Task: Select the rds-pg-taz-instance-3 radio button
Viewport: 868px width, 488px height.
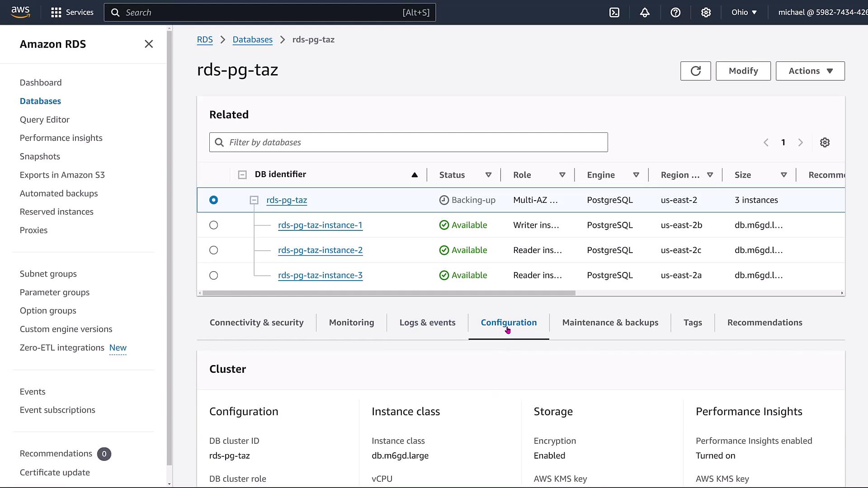Action: [214, 275]
